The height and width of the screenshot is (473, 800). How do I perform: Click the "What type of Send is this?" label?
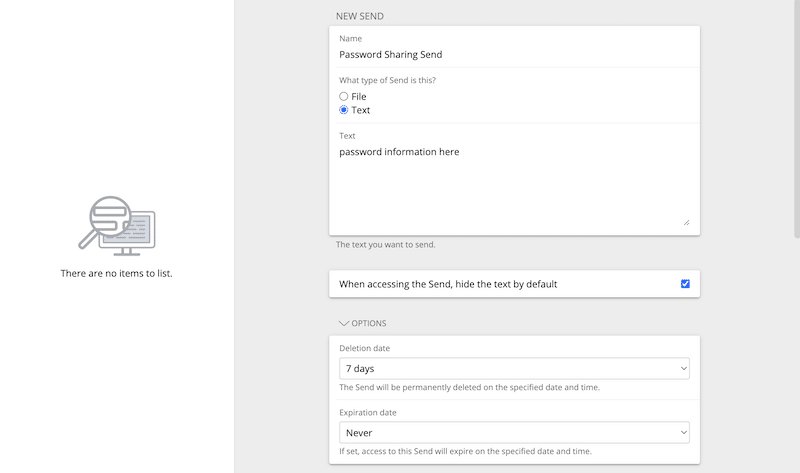coord(387,80)
